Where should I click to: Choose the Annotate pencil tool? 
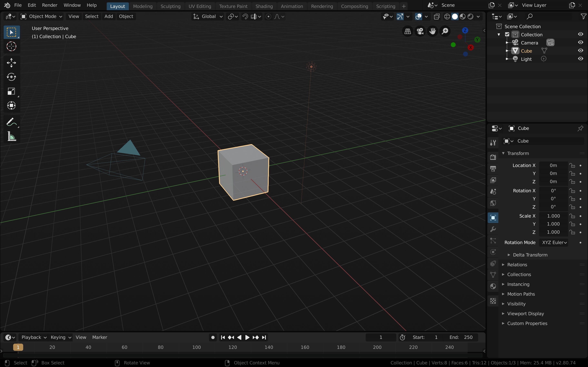tap(11, 122)
